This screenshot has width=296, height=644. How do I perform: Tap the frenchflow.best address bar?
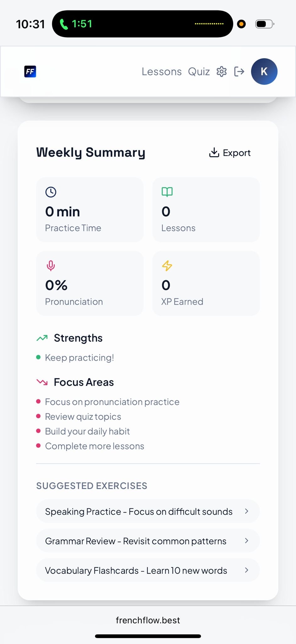tap(148, 620)
